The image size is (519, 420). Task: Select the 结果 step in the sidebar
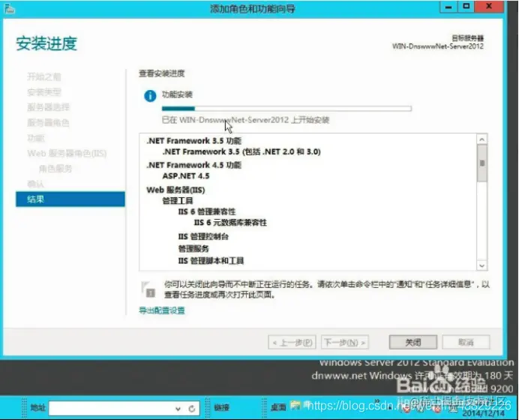click(70, 199)
